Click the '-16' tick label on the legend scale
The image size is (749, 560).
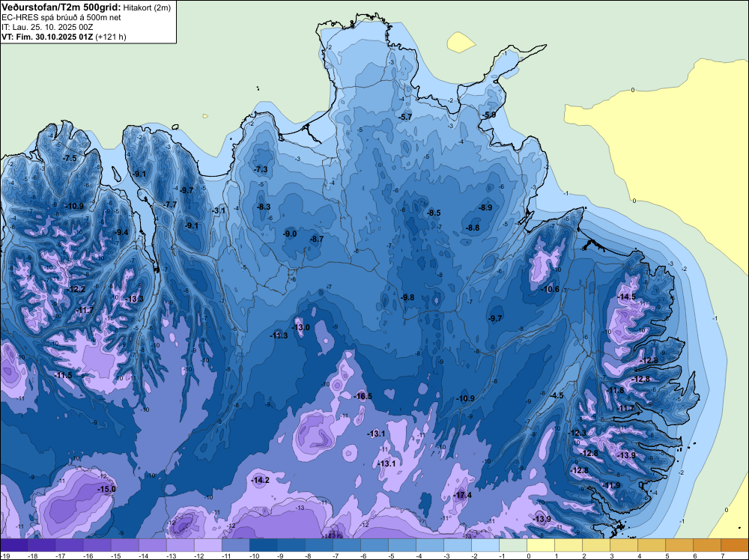[88, 556]
